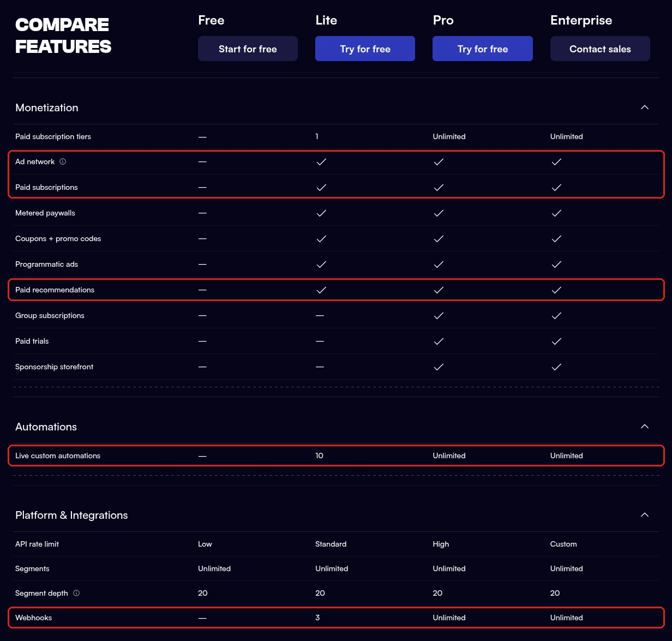Click the Pro checkmark for Metered paywalls
Image resolution: width=672 pixels, height=641 pixels.
[x=439, y=213]
